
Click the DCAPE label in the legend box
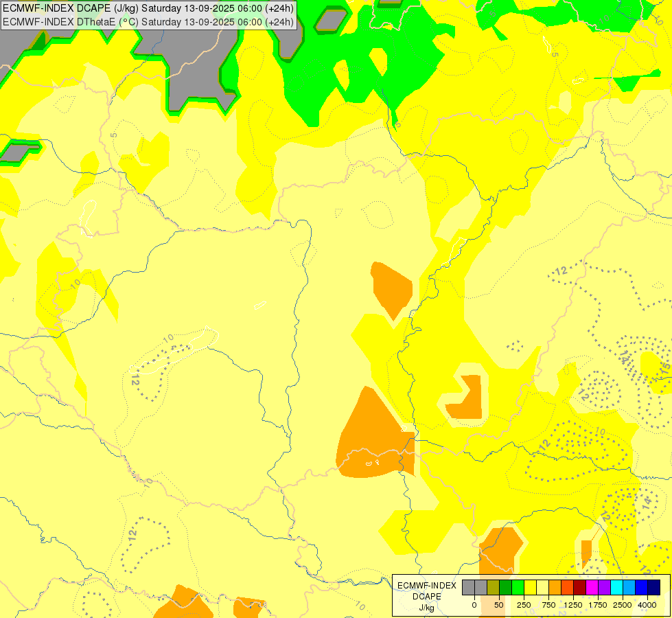(x=427, y=597)
